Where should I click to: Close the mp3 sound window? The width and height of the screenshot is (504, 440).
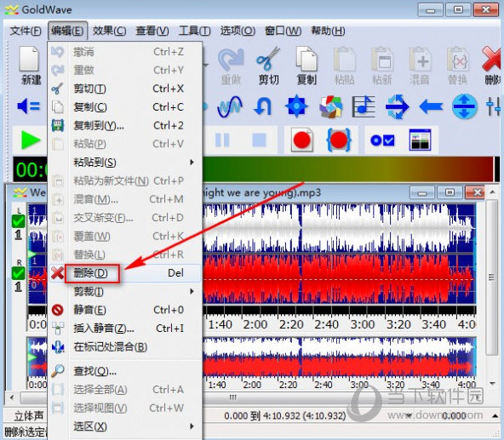pos(475,192)
